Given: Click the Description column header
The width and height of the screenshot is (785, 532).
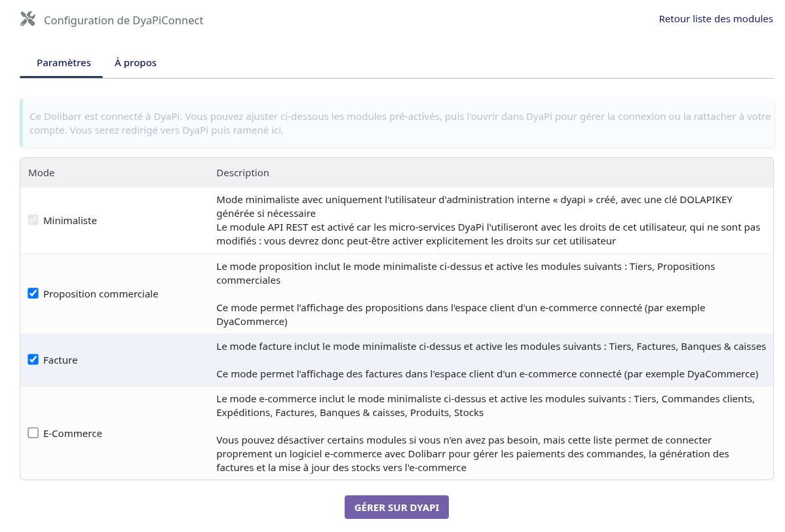Looking at the screenshot, I should [243, 173].
